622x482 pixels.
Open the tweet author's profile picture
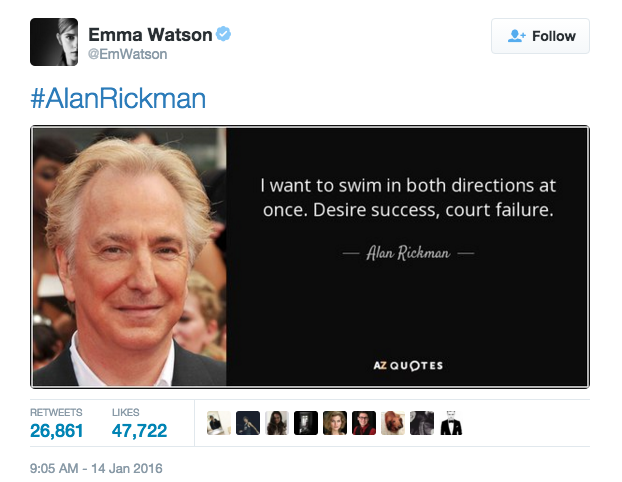pyautogui.click(x=54, y=42)
